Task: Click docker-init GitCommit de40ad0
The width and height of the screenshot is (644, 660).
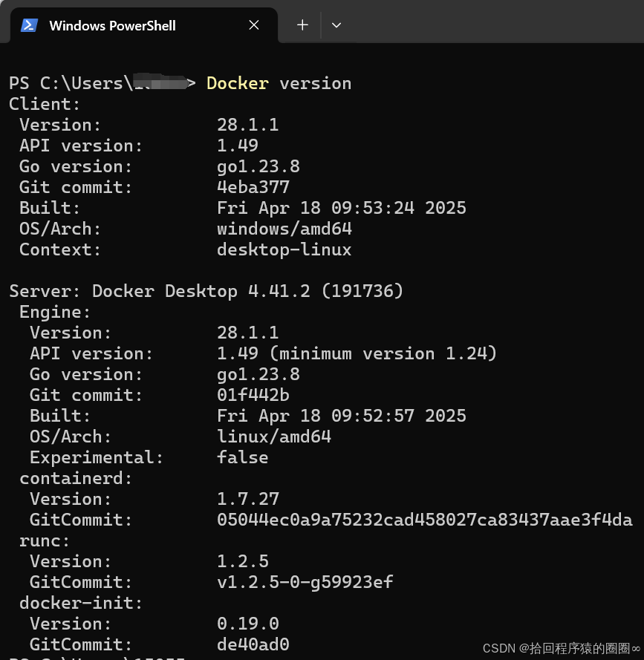Action: pos(253,644)
